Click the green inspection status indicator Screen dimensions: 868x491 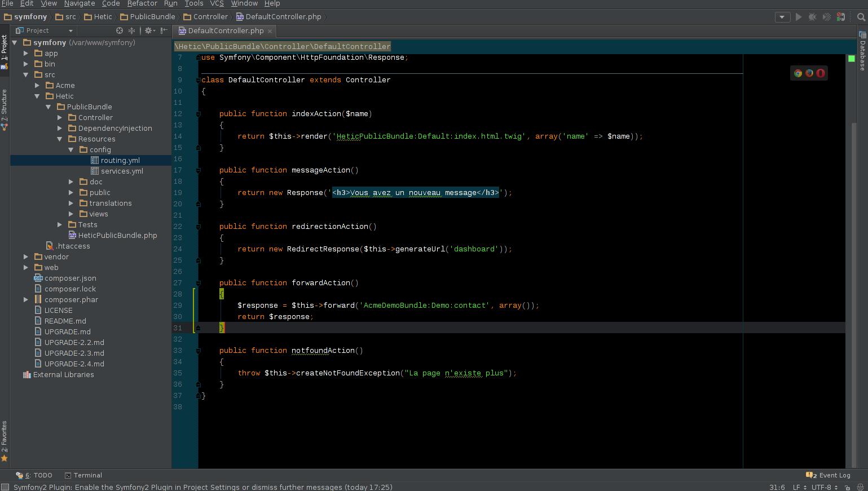852,58
